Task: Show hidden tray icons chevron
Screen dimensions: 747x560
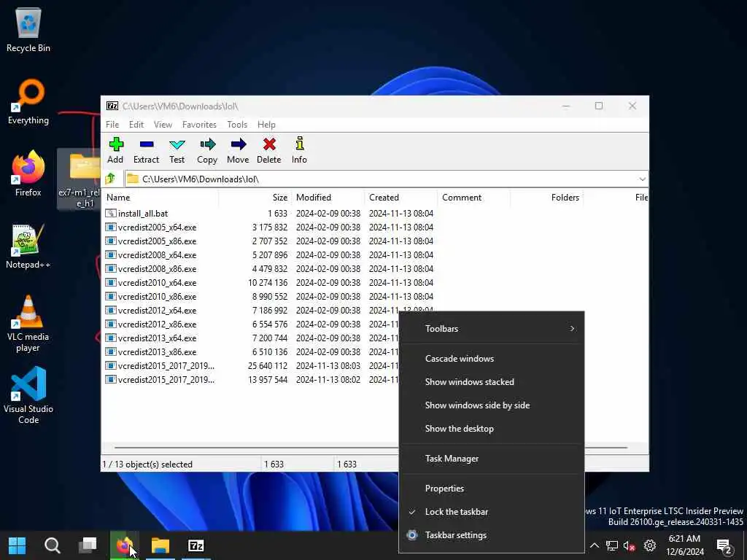Action: tap(595, 545)
